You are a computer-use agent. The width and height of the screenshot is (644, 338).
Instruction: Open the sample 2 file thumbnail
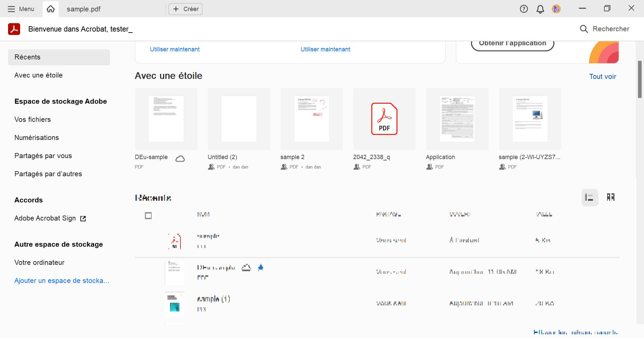pos(311,118)
